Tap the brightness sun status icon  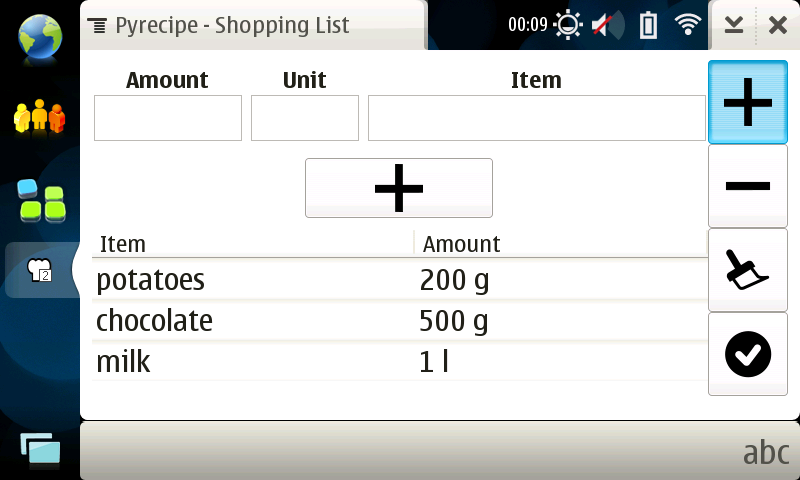pyautogui.click(x=569, y=25)
